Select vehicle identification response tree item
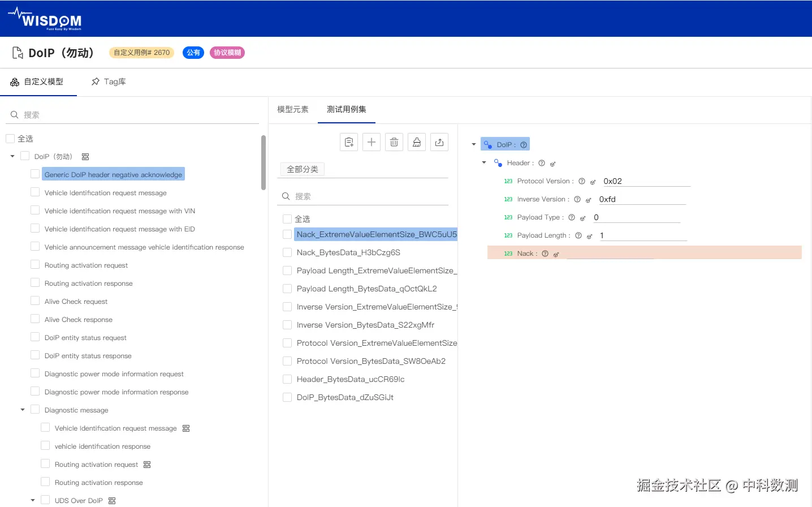The width and height of the screenshot is (812, 507). tap(102, 446)
